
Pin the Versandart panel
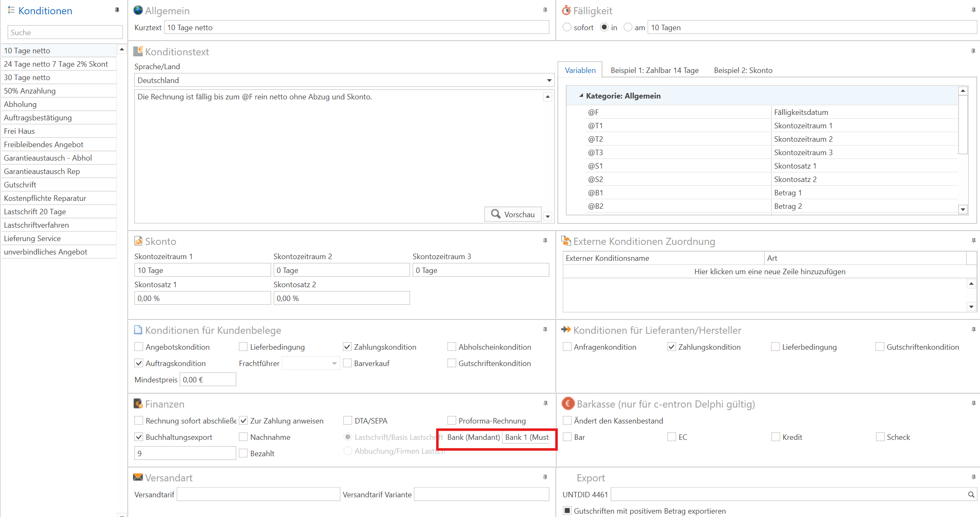click(x=545, y=477)
